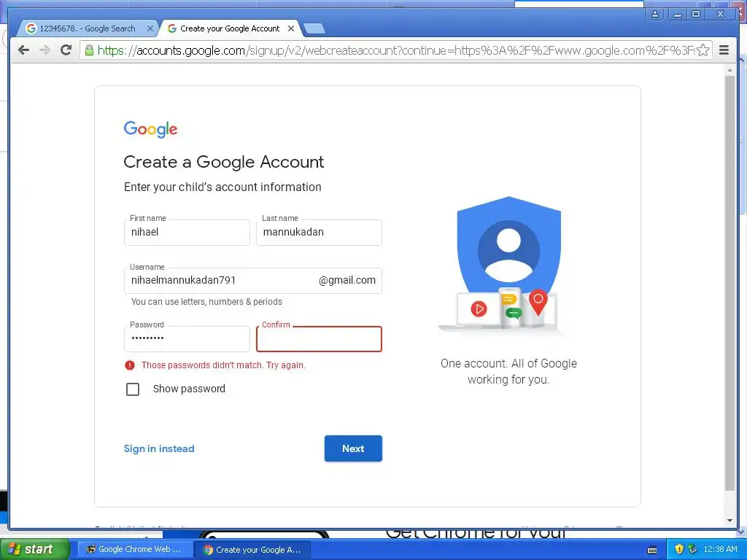Click the empty Confirm password field
Screen dimensions: 747x560
click(x=319, y=338)
